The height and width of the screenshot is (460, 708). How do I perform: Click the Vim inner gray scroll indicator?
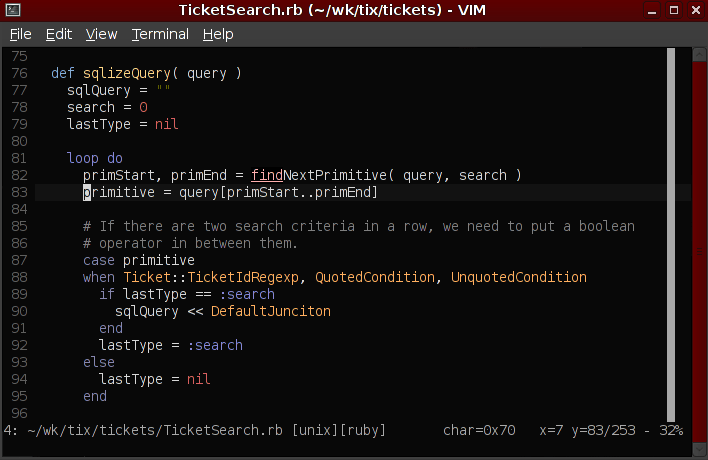(x=671, y=235)
